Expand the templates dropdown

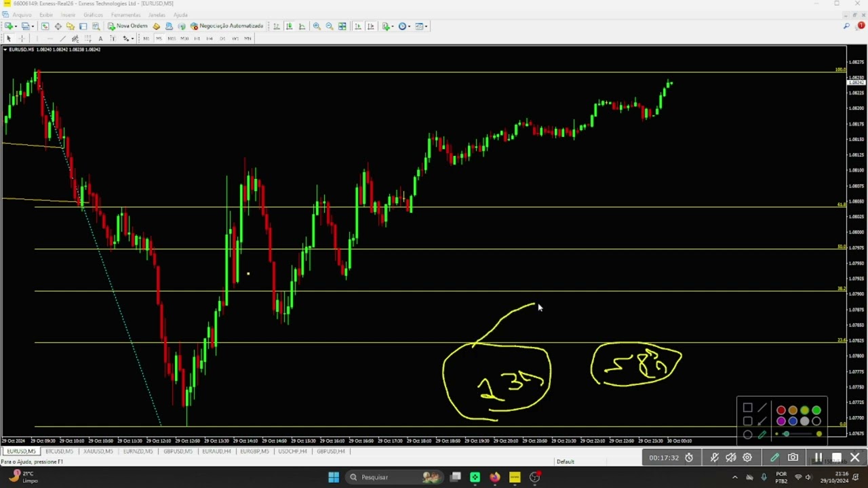pos(427,26)
